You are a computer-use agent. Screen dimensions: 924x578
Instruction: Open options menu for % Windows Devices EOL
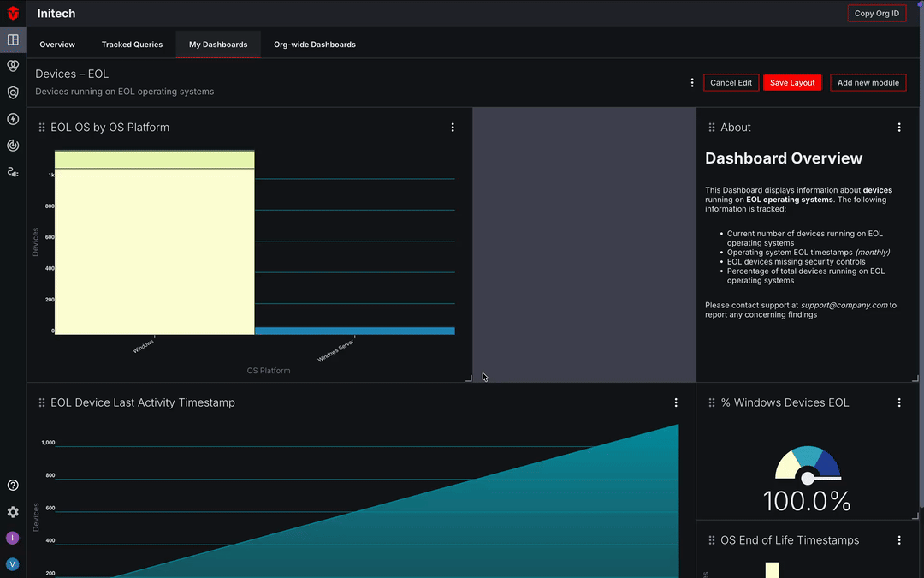(x=899, y=402)
